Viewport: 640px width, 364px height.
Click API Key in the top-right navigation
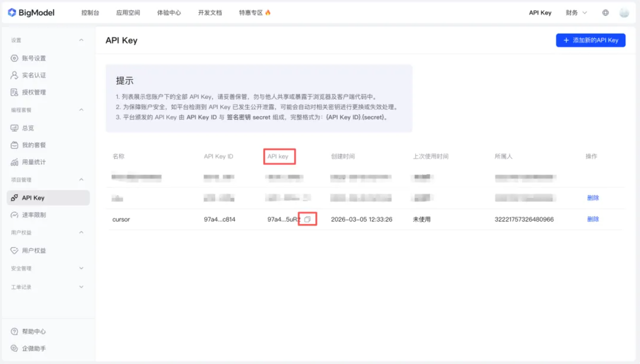(540, 12)
